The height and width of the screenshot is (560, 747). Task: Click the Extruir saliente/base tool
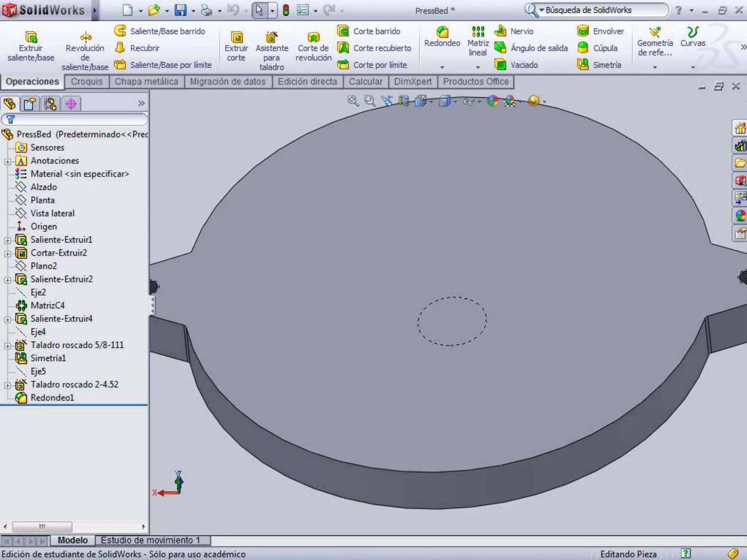coord(31,46)
